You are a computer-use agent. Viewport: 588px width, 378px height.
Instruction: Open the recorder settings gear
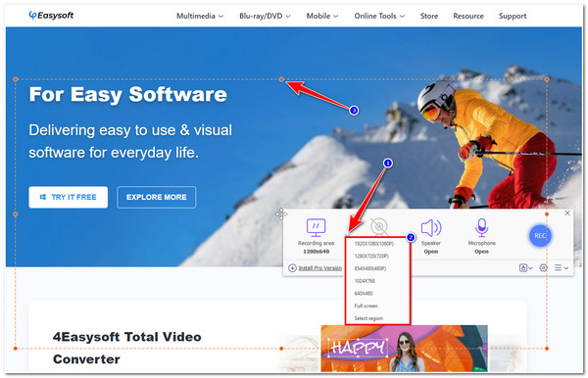[x=543, y=268]
